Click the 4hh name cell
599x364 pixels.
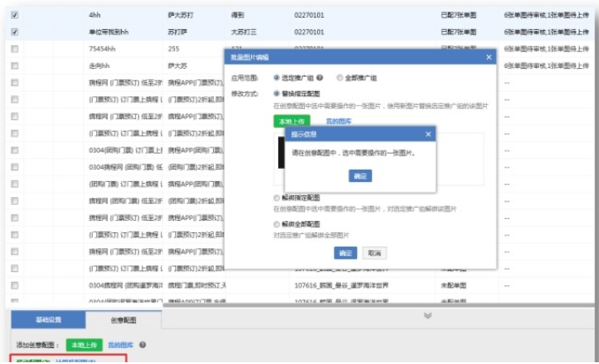95,15
